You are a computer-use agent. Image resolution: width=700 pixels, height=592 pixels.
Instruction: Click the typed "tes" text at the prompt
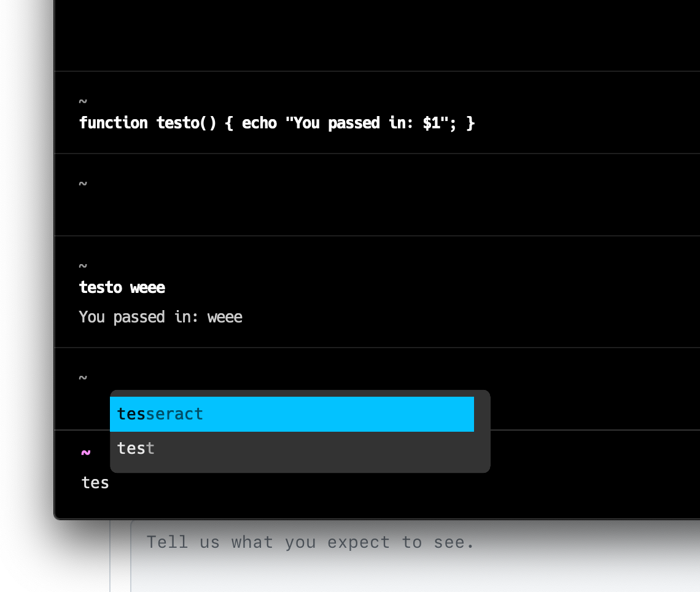click(95, 483)
